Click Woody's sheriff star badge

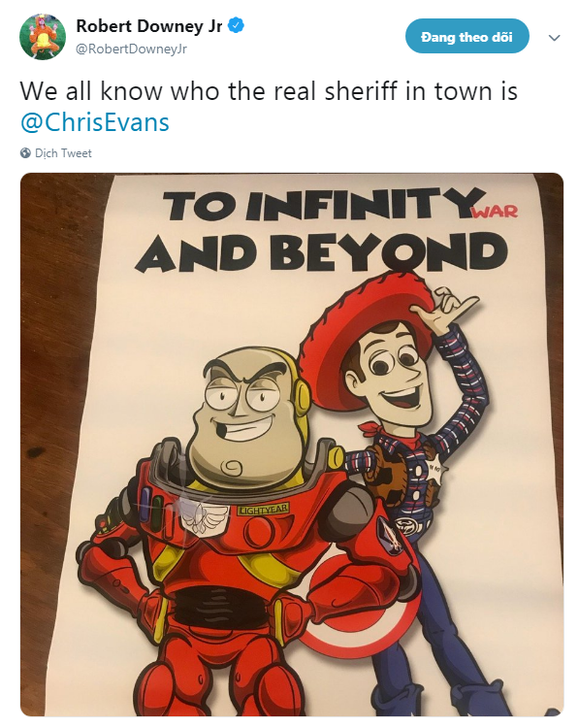click(x=437, y=472)
